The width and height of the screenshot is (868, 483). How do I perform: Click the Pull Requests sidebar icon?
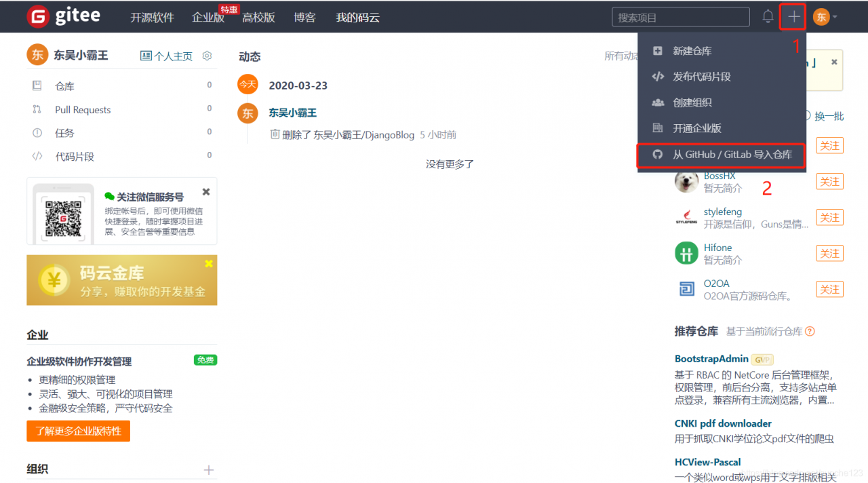point(37,109)
